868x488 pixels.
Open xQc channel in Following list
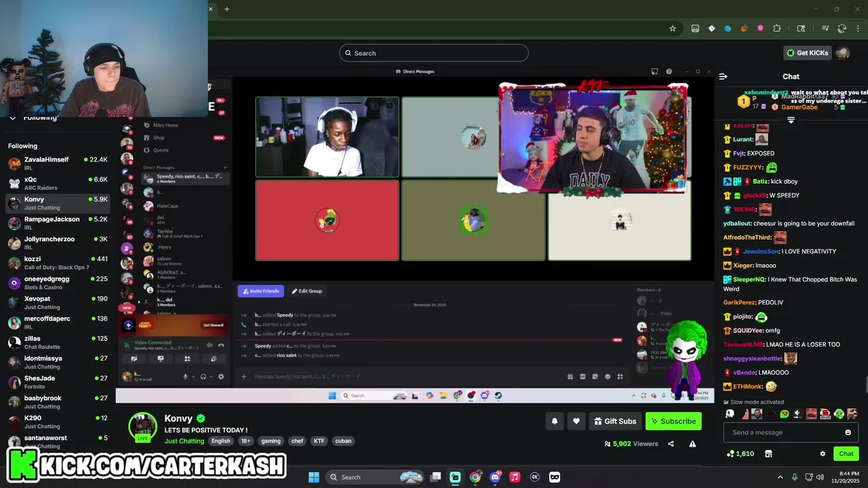click(58, 183)
